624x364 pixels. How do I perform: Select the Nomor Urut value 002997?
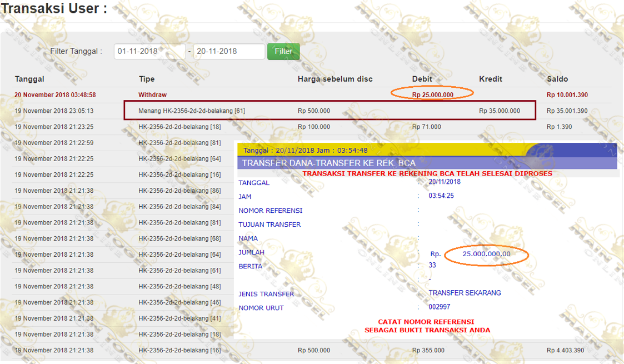[440, 307]
